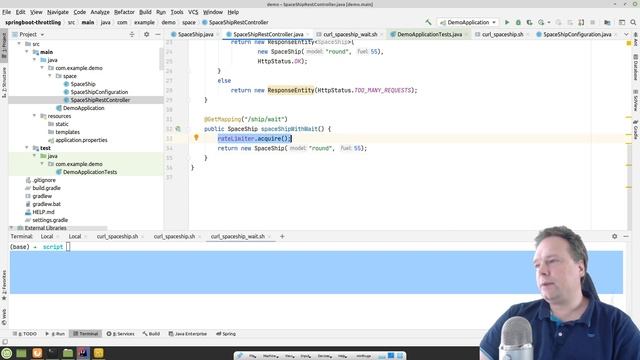Viewport: 640px width, 360px height.
Task: Open the Project view selector dropdown
Action: coord(28,35)
